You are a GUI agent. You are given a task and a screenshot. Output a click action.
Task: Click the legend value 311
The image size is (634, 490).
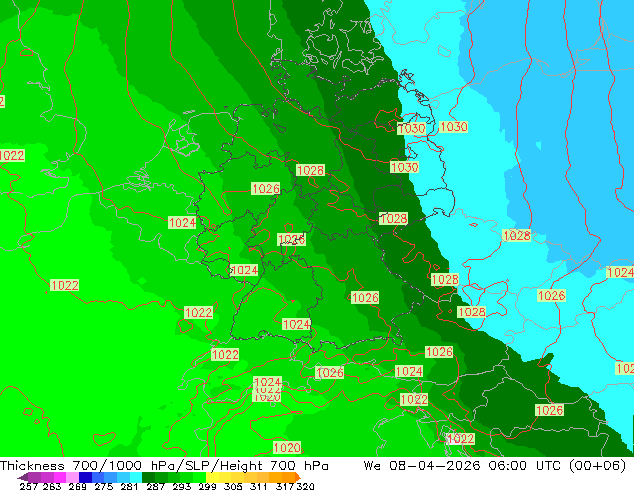(259, 486)
